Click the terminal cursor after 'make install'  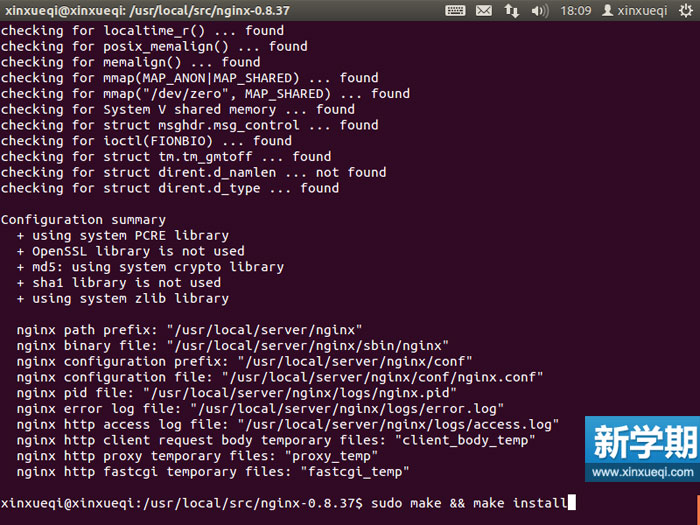coord(573,503)
